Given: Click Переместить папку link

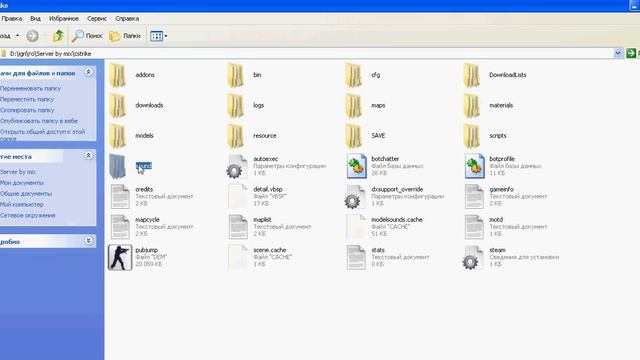Looking at the screenshot, I should 27,99.
